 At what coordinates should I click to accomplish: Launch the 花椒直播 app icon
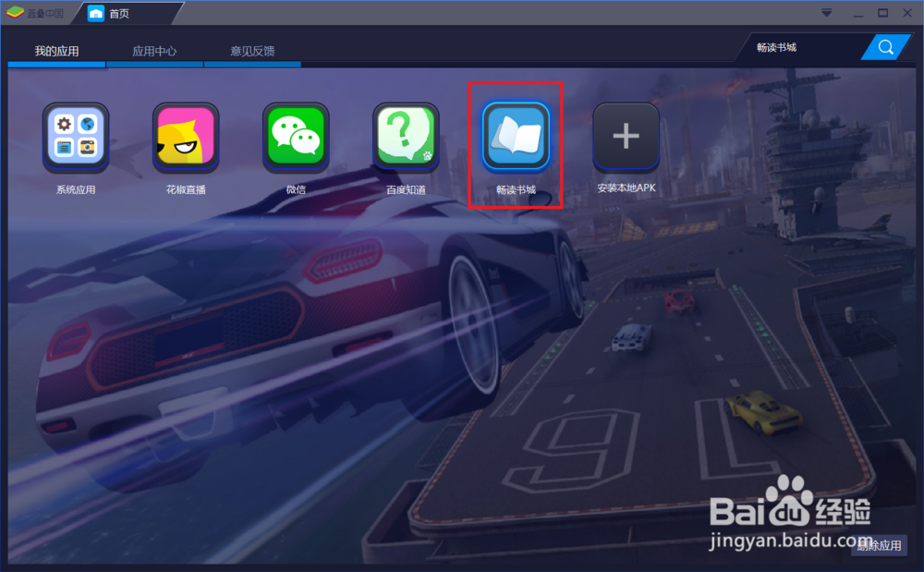186,137
